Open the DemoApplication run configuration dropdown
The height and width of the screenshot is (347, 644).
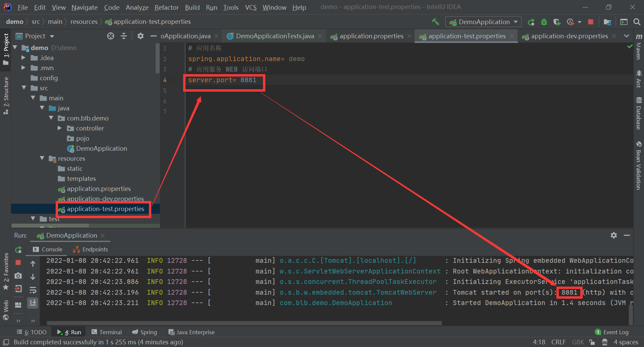point(483,22)
